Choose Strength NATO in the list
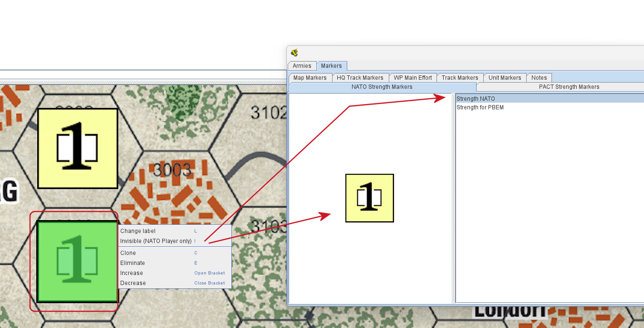This screenshot has width=644, height=328. coord(476,99)
